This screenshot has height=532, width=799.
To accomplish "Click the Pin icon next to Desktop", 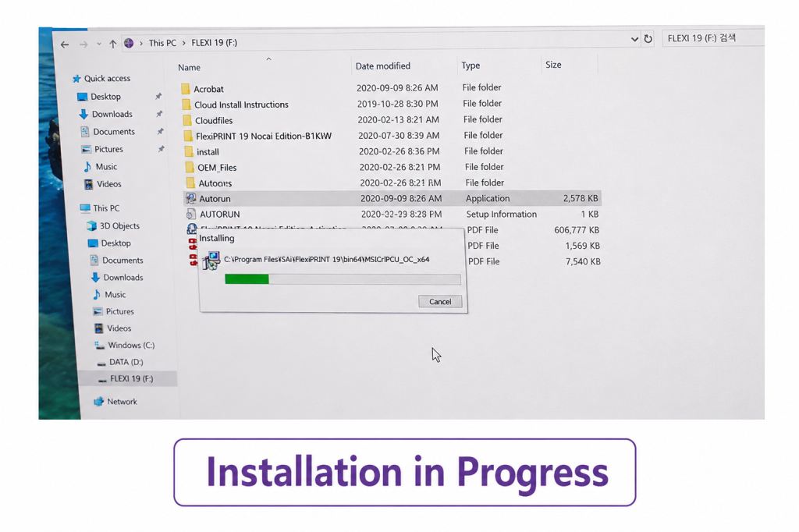I will [x=158, y=96].
